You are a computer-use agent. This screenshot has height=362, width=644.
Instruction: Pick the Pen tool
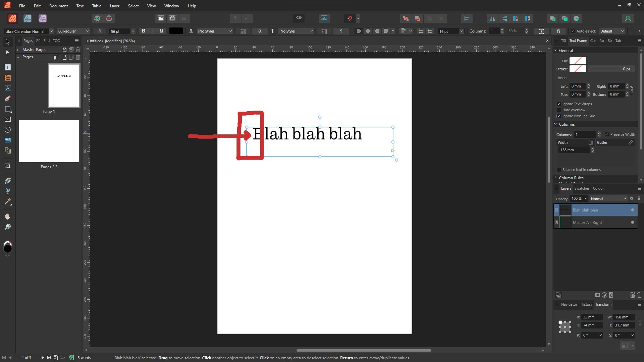tap(7, 99)
